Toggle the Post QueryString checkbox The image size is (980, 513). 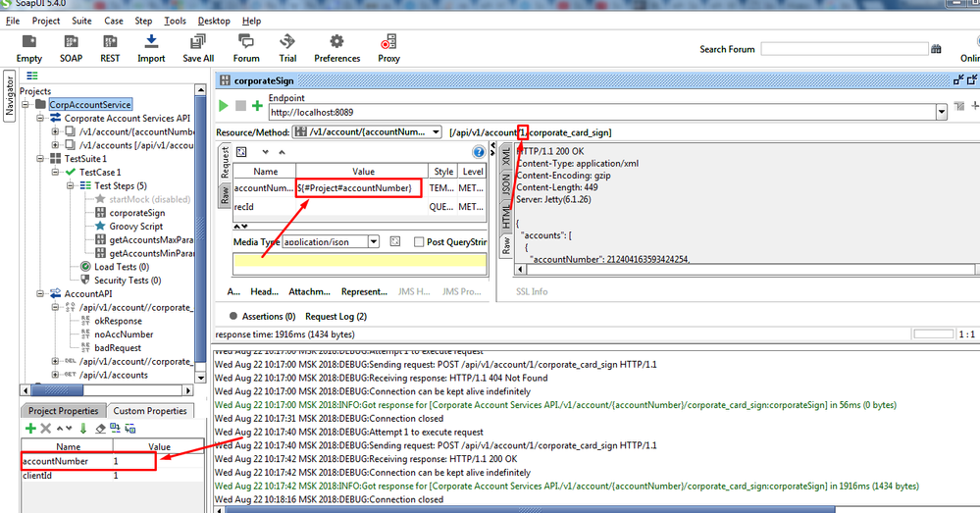point(420,242)
